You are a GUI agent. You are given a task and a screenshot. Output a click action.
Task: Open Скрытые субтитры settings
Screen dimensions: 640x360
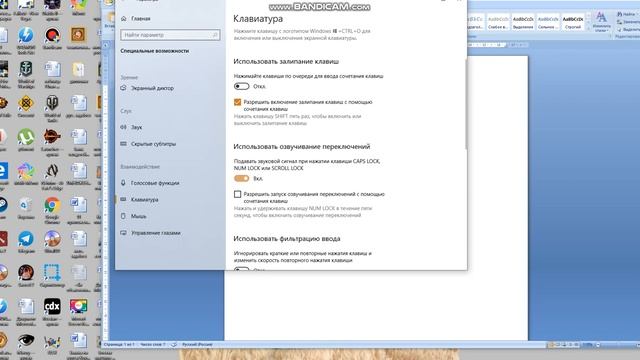(153, 144)
